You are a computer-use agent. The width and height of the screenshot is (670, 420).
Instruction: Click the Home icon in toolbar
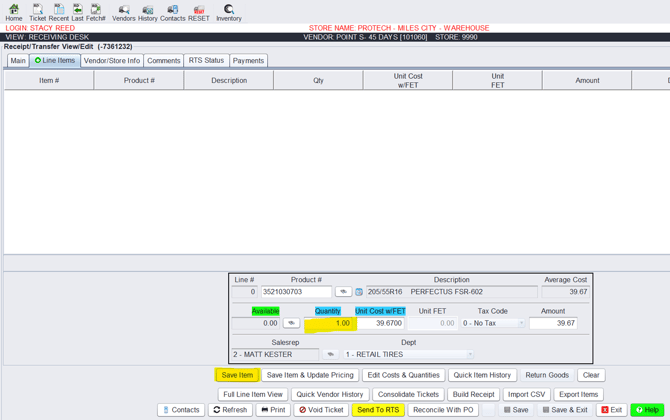tap(13, 10)
